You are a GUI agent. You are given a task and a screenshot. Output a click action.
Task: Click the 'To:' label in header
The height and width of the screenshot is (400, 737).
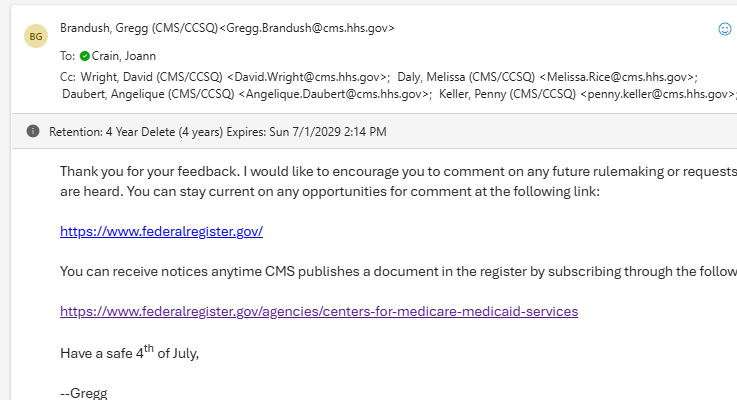tap(68, 56)
